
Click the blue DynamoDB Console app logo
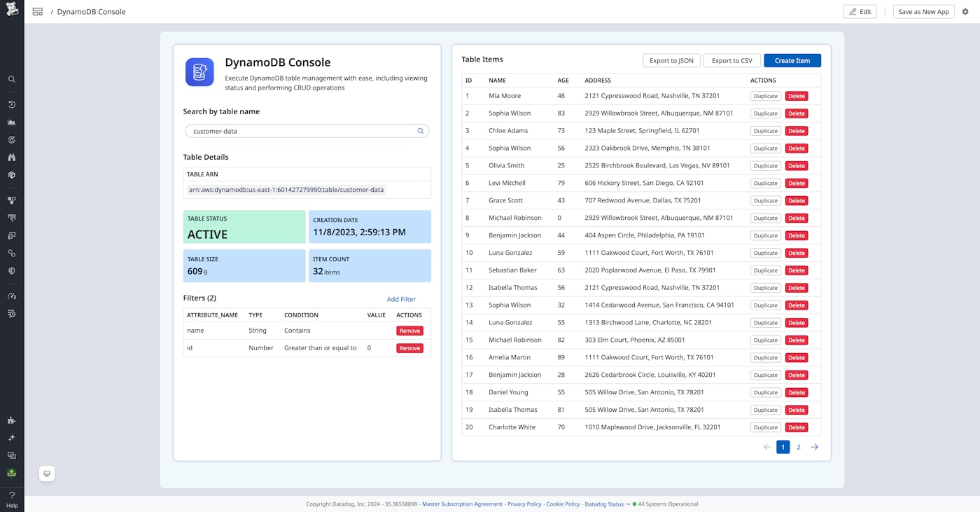(x=199, y=72)
